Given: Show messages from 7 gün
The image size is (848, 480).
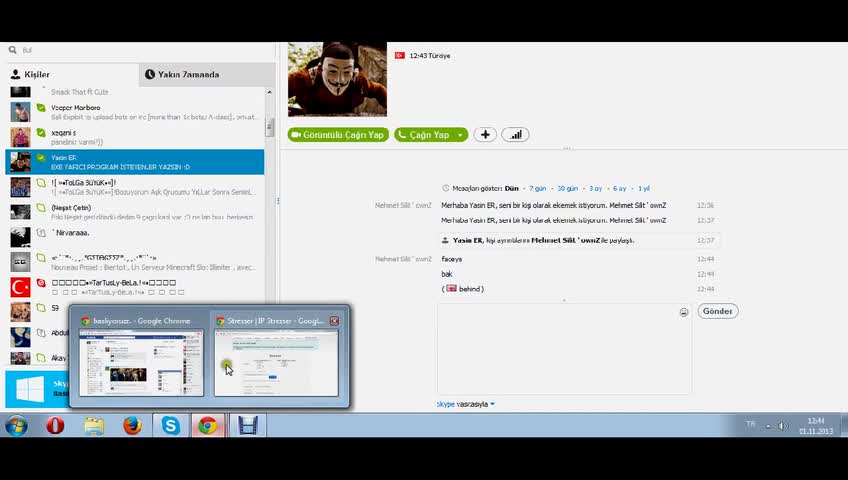Looking at the screenshot, I should pyautogui.click(x=538, y=189).
